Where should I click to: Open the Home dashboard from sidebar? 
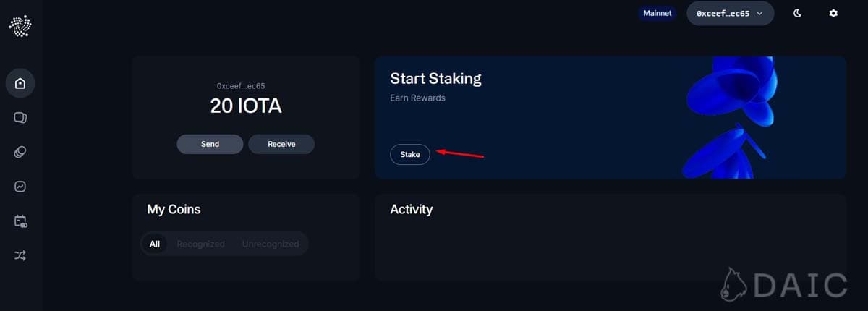(x=20, y=83)
